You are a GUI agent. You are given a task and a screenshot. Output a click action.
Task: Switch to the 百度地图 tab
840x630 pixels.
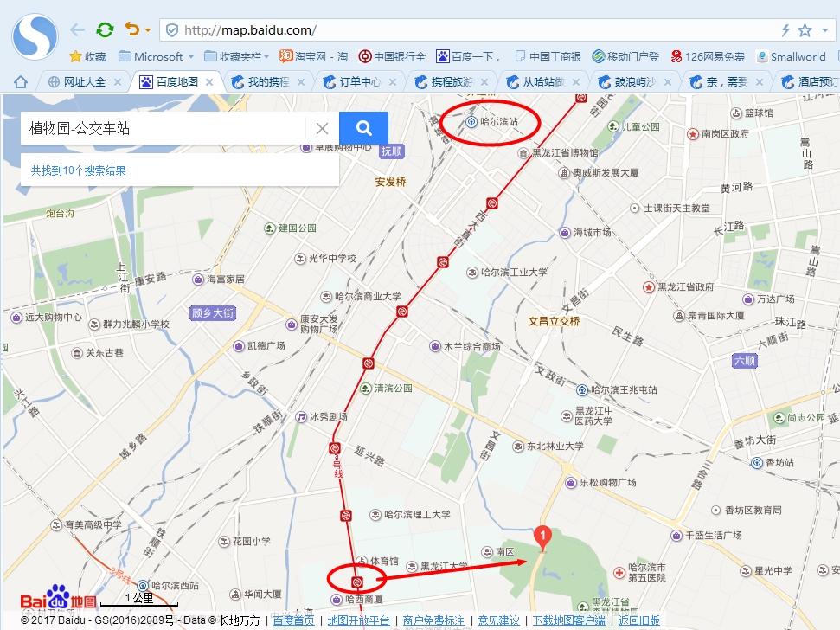pyautogui.click(x=176, y=82)
